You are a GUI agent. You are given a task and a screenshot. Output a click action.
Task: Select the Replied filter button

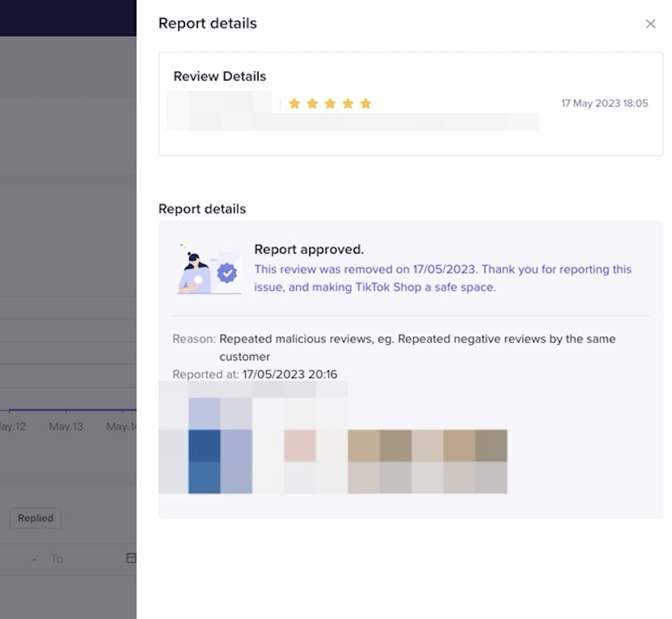pos(36,518)
